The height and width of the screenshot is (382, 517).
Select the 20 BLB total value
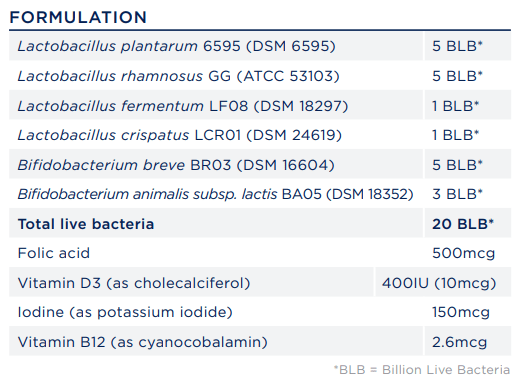(463, 224)
